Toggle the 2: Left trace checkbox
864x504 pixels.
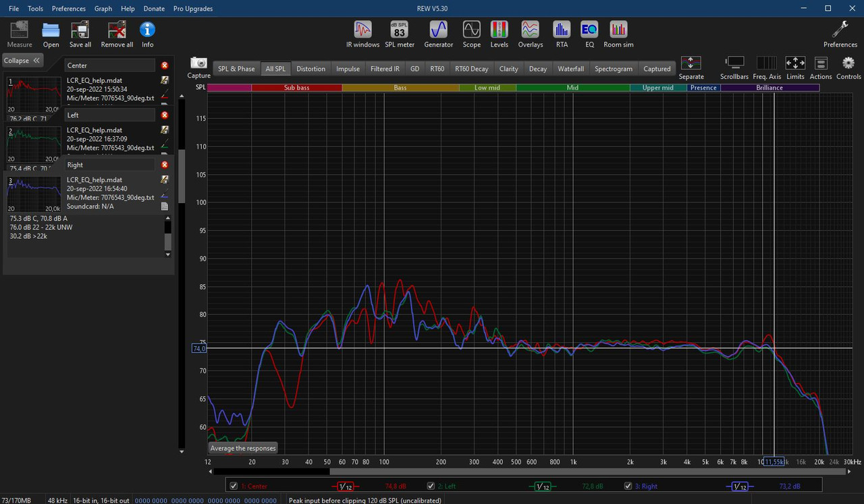(431, 486)
